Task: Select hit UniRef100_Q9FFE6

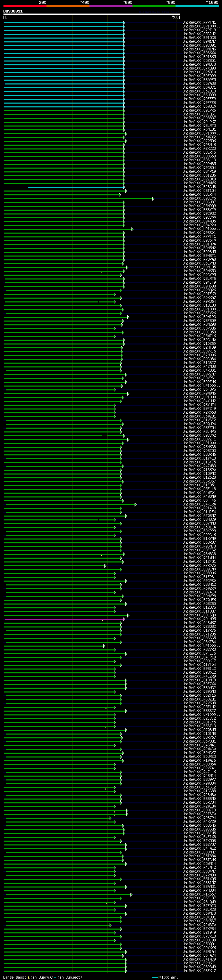Action: click(x=199, y=103)
